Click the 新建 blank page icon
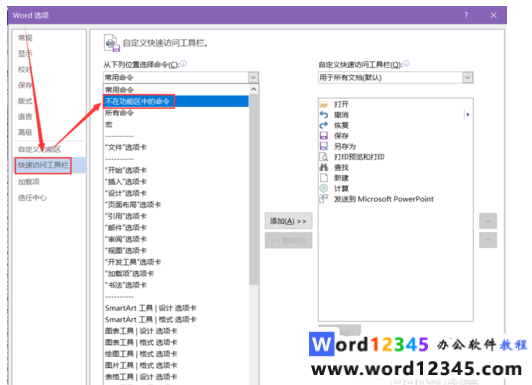532x385 pixels. tap(324, 178)
